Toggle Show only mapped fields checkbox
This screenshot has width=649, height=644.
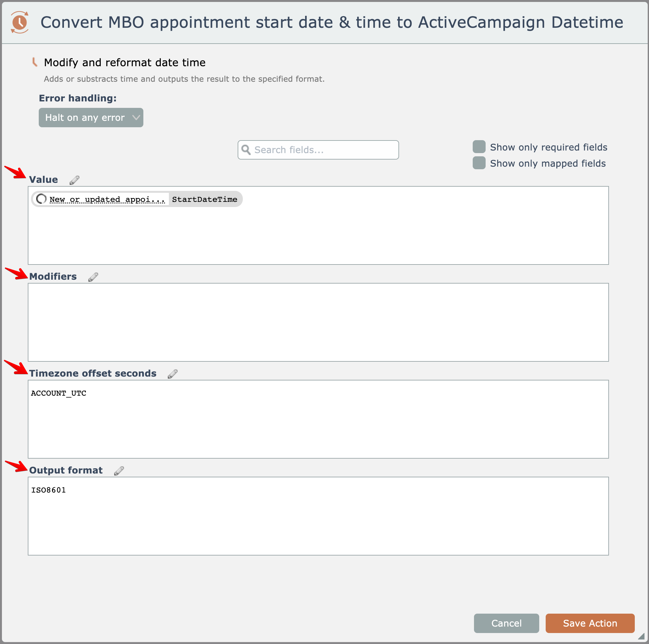tap(479, 163)
